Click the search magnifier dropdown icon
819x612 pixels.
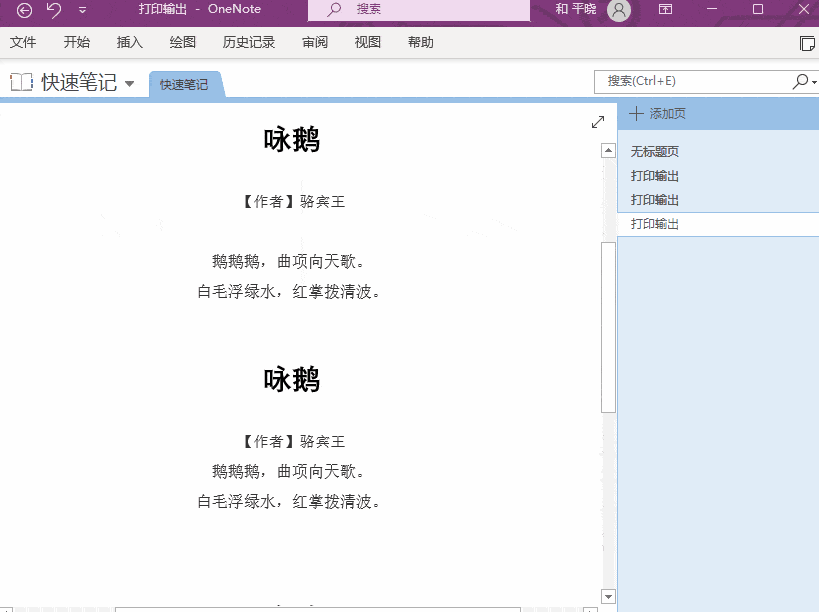[x=804, y=82]
